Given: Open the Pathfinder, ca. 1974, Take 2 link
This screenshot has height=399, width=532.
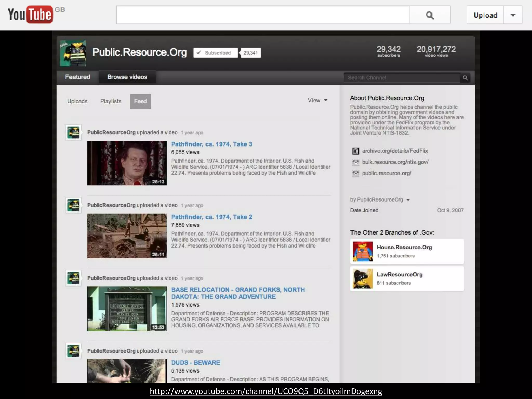Looking at the screenshot, I should (x=212, y=217).
